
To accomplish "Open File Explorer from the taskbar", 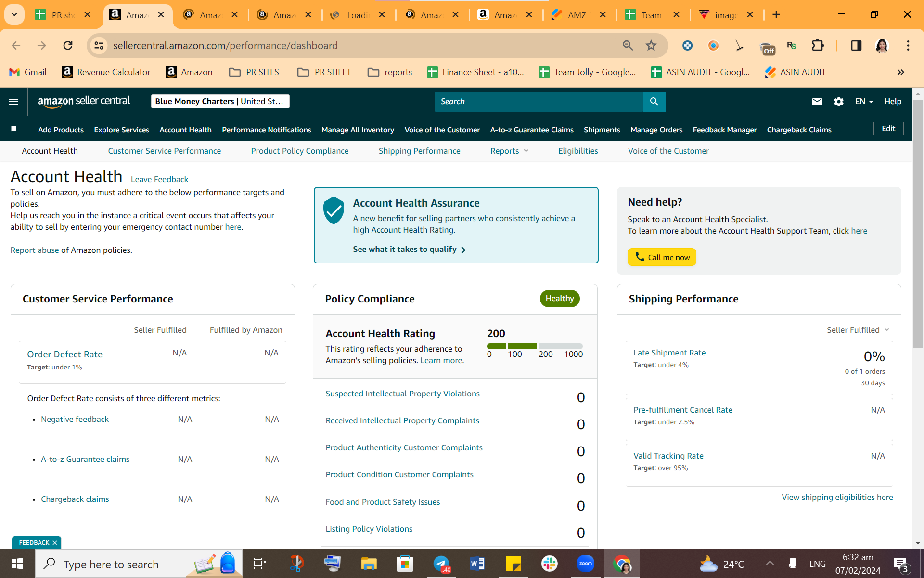I will coord(369,564).
